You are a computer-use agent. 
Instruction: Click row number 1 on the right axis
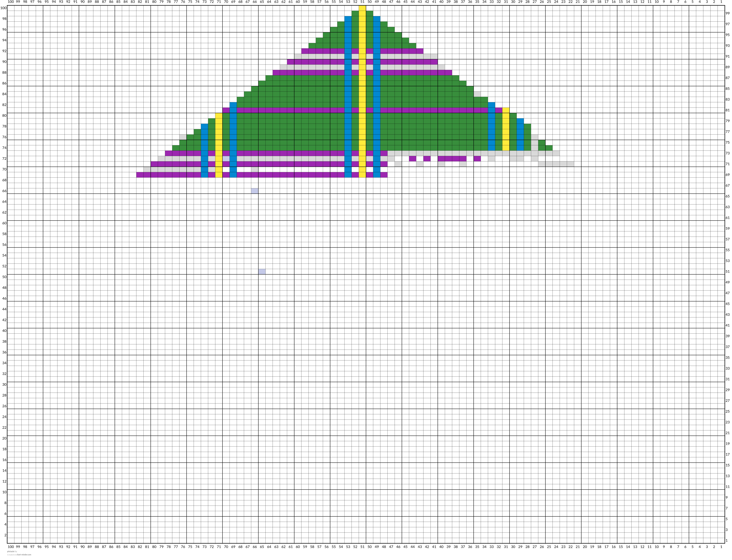[727, 540]
